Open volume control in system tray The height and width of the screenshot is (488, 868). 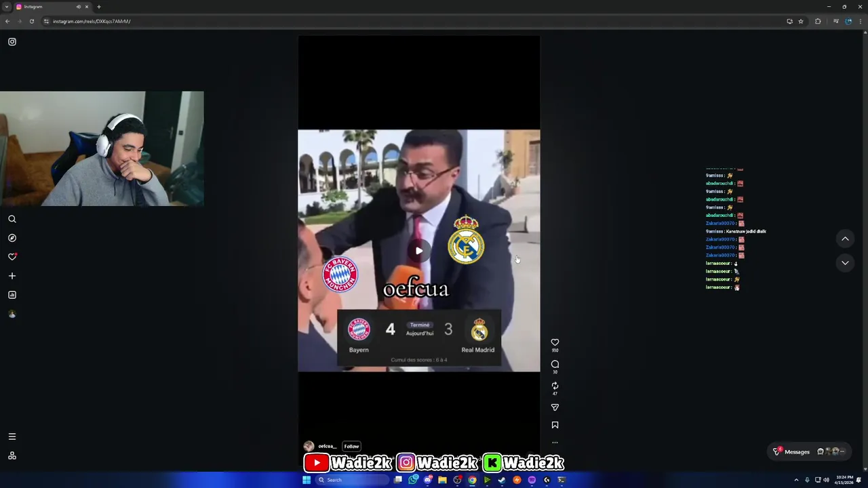coord(826,480)
